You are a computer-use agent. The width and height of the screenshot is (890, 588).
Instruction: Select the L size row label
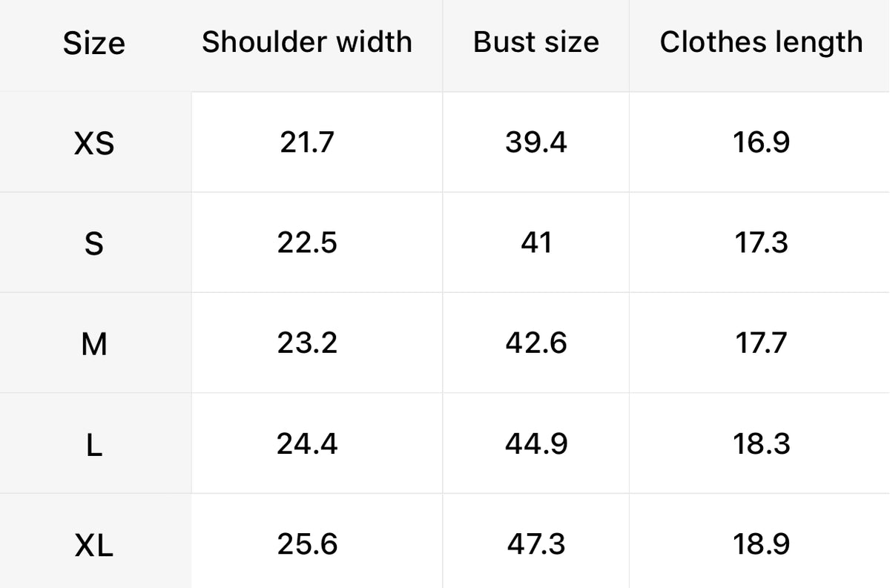pyautogui.click(x=94, y=445)
